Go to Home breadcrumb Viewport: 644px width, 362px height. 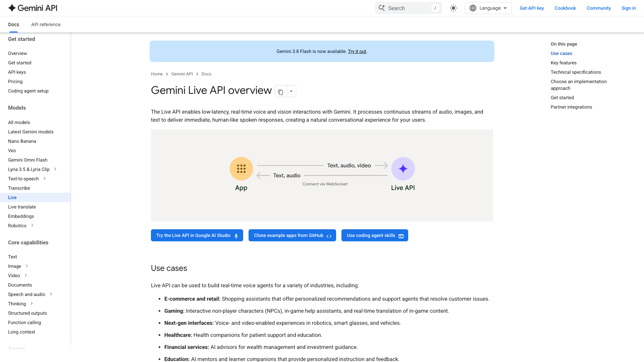[157, 74]
